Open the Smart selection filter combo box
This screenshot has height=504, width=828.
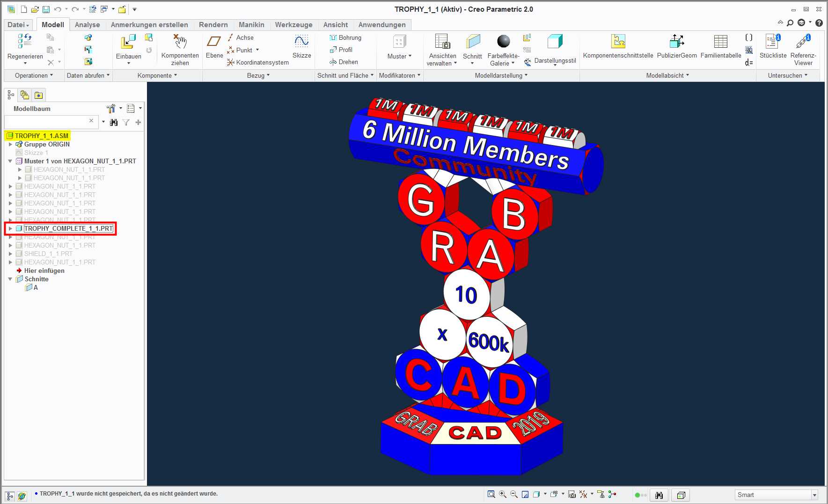point(776,495)
